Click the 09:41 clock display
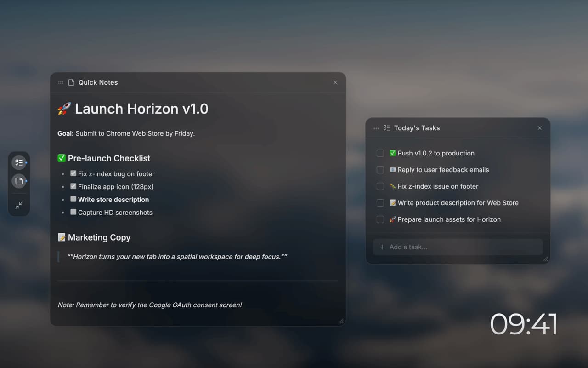The height and width of the screenshot is (368, 588). tap(524, 324)
